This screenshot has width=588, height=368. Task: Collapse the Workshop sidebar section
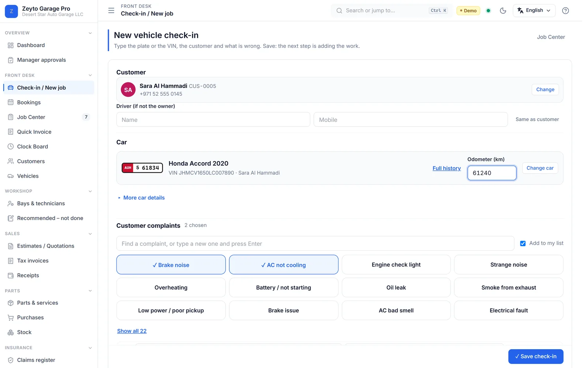[x=90, y=191]
